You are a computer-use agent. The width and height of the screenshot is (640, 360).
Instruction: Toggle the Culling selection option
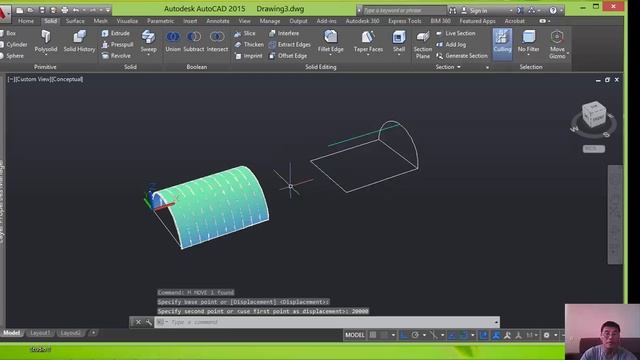502,44
